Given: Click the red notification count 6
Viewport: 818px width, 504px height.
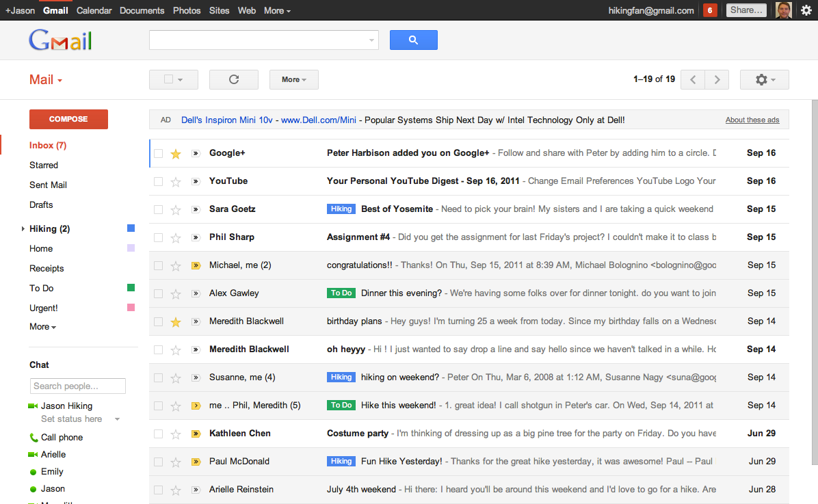Looking at the screenshot, I should coord(709,10).
